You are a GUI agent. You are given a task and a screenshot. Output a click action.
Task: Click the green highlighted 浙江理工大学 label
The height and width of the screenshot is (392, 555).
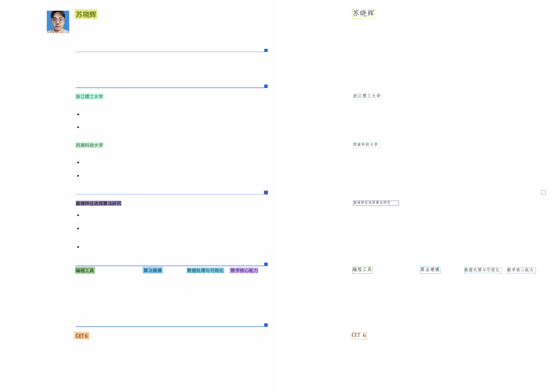89,96
